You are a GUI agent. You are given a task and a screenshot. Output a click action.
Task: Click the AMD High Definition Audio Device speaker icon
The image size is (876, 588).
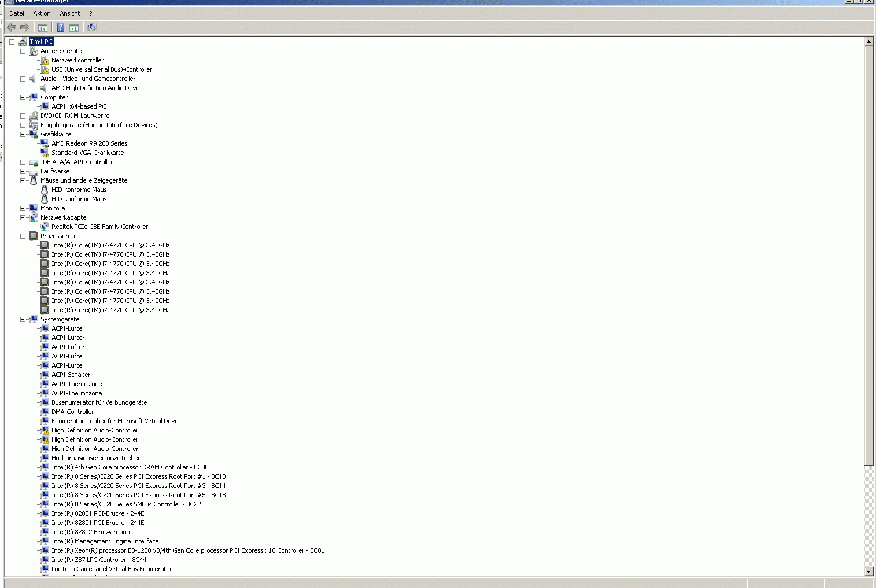click(x=45, y=88)
